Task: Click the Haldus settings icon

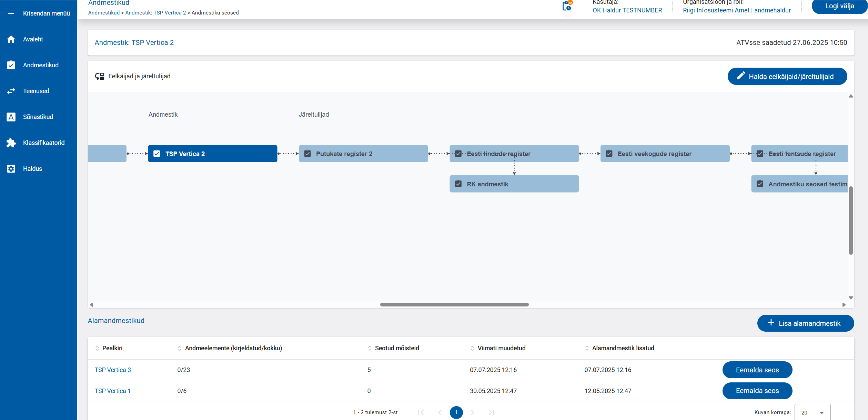Action: click(11, 169)
